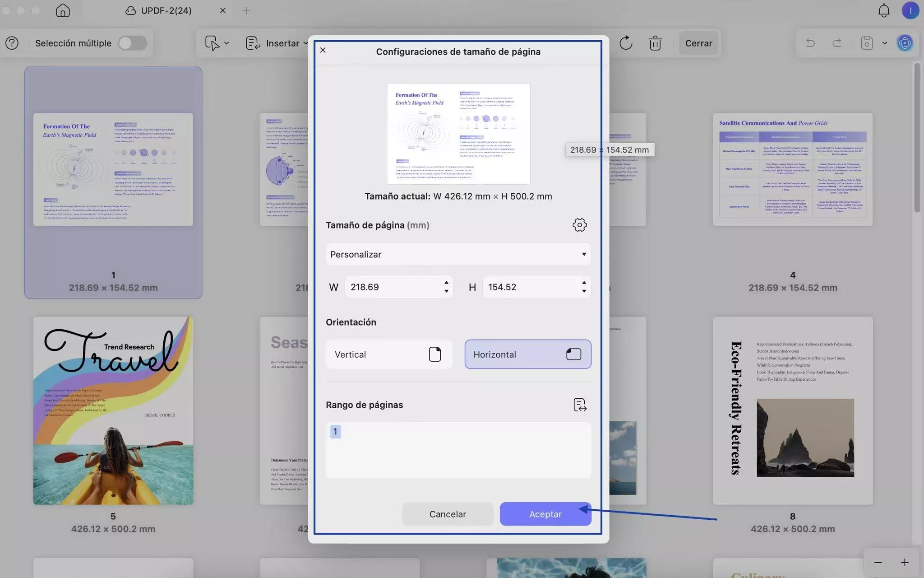Viewport: 924px width, 578px height.
Task: Open the UPDF AI assistant icon
Action: coord(905,43)
